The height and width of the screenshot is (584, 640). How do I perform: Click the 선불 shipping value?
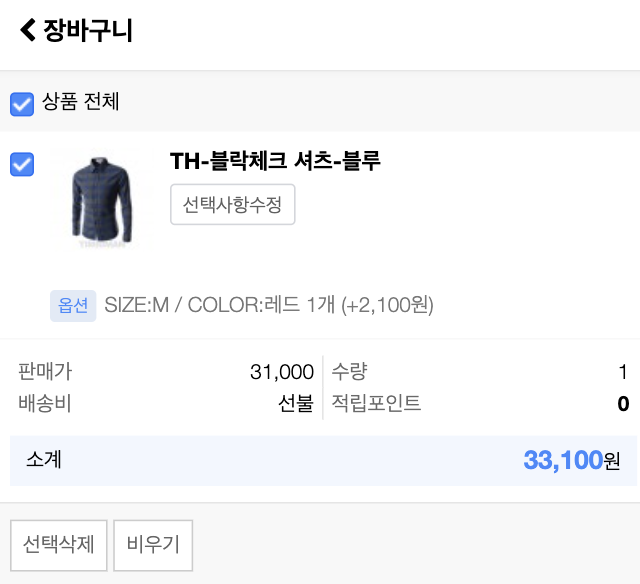[x=296, y=404]
